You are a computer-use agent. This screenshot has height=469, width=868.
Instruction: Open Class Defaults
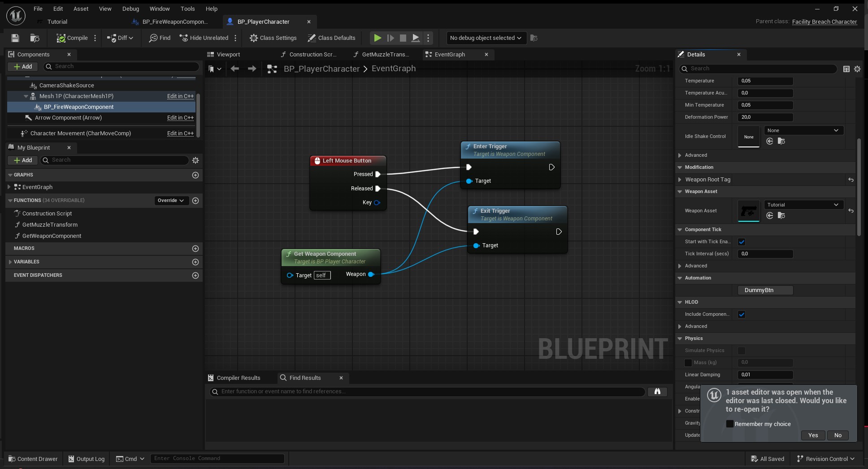tap(331, 38)
